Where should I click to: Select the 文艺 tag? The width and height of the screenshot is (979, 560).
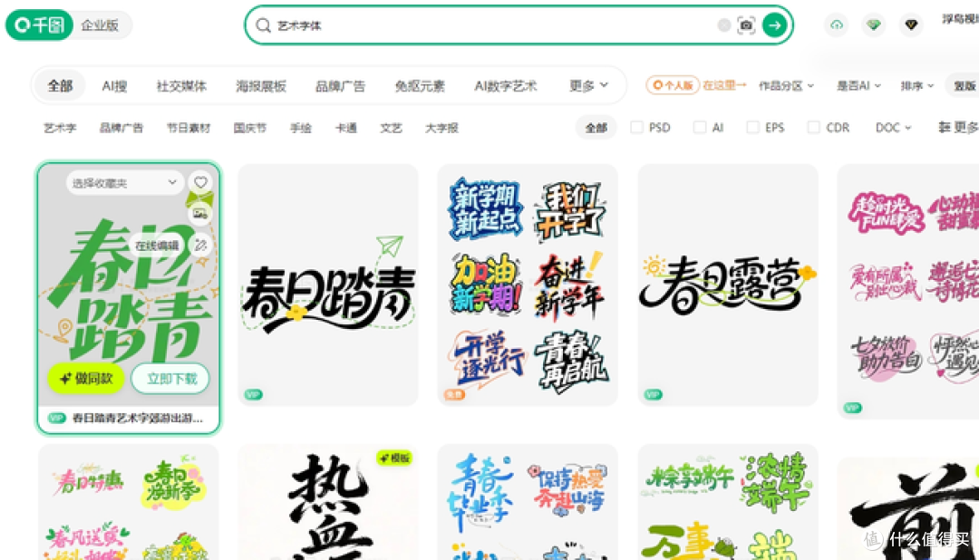[391, 128]
